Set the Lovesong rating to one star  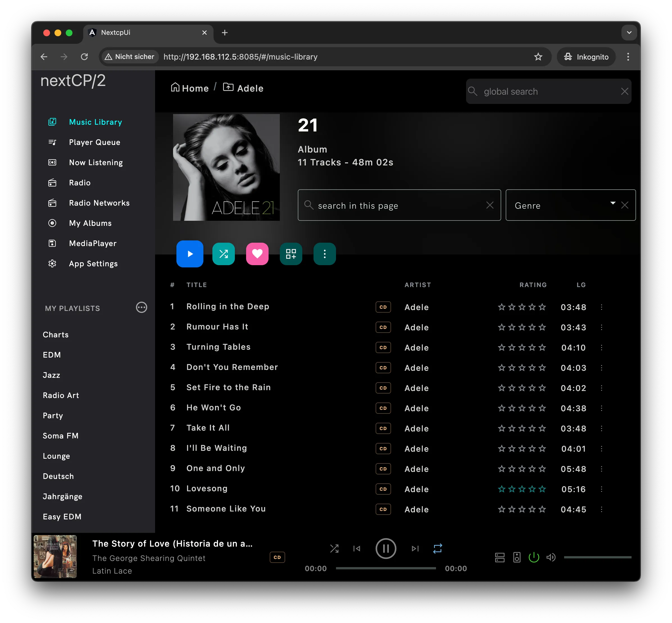click(502, 489)
